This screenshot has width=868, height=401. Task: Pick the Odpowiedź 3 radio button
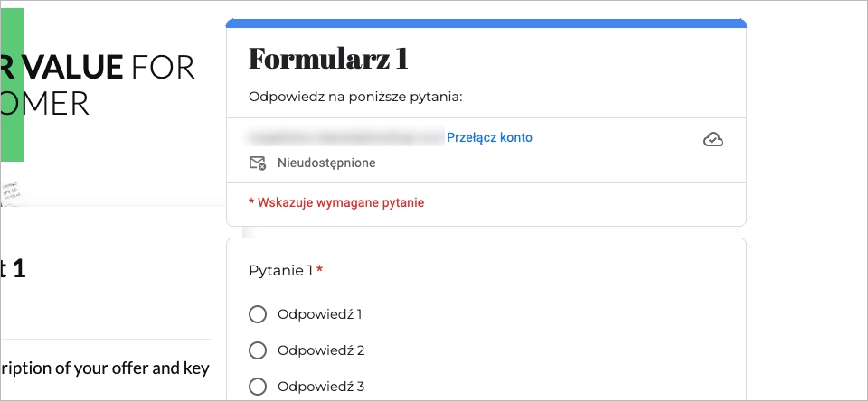[x=258, y=387]
